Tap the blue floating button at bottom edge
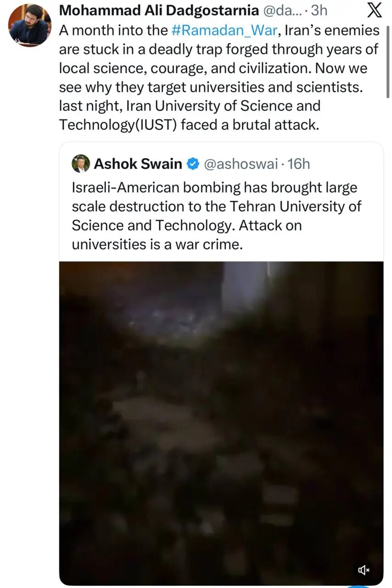 point(358,586)
